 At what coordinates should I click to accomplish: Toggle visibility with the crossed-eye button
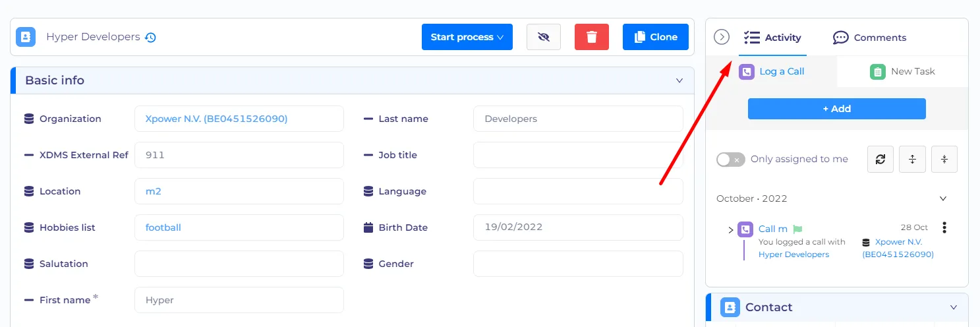click(544, 37)
